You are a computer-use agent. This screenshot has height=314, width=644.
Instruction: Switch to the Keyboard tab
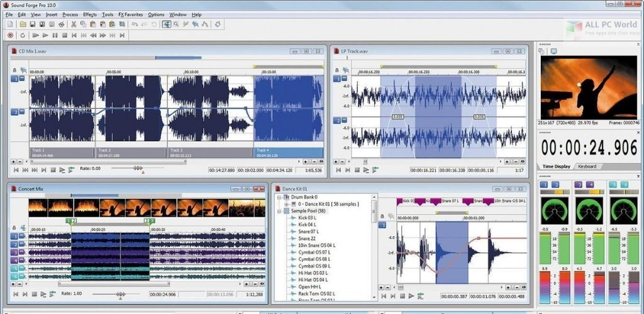[x=587, y=166]
